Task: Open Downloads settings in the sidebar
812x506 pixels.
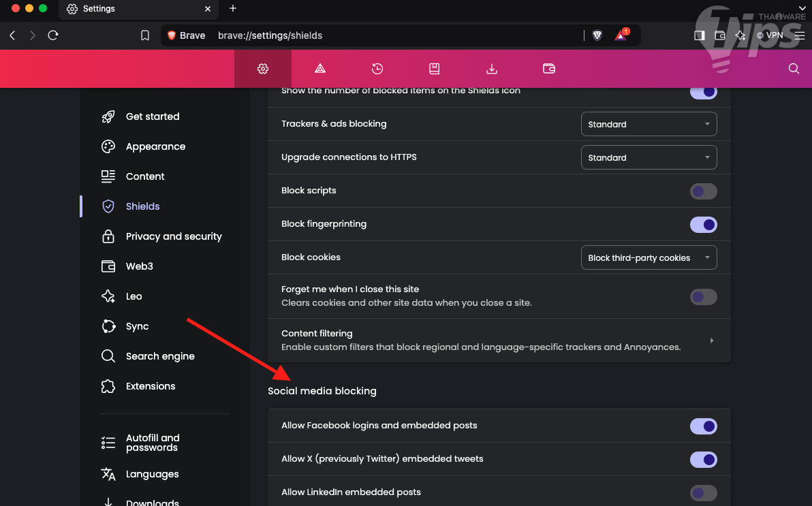Action: (153, 502)
